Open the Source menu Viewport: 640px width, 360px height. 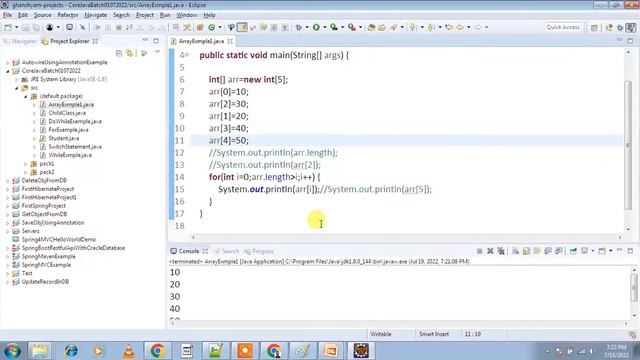(x=42, y=15)
